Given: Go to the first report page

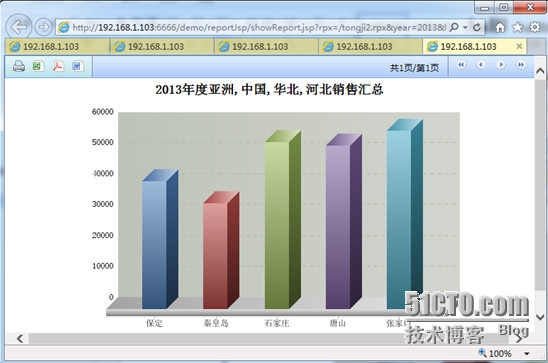Looking at the screenshot, I should (x=461, y=65).
